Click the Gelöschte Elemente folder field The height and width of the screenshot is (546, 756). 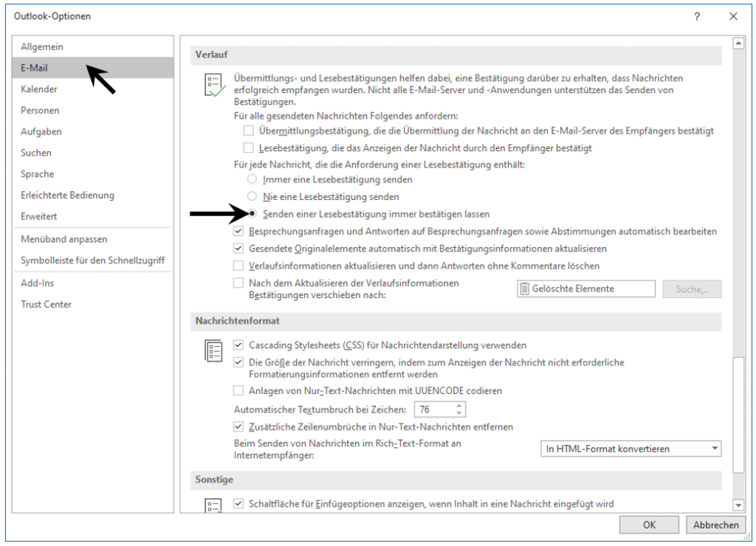[586, 288]
